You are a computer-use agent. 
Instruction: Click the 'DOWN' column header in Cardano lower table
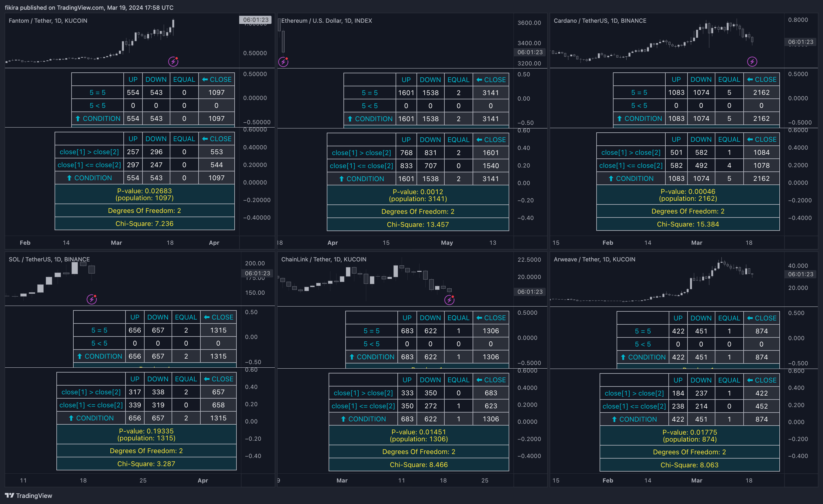[701, 140]
